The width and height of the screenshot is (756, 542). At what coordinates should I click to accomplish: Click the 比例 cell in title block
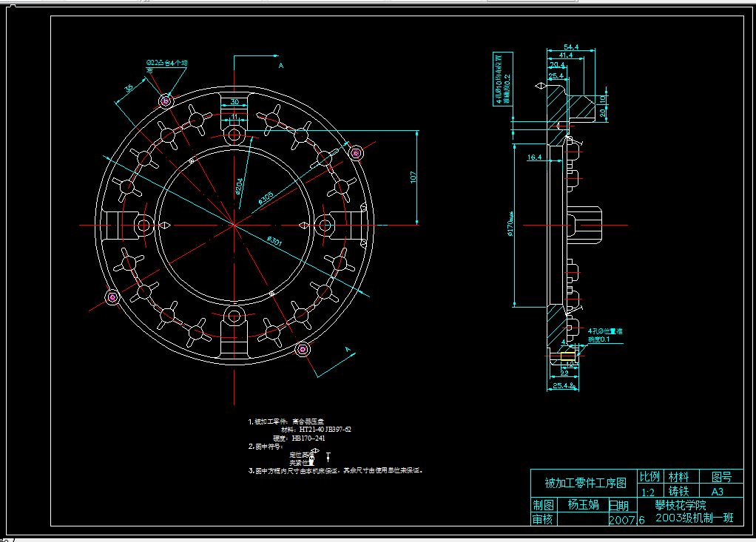click(650, 476)
